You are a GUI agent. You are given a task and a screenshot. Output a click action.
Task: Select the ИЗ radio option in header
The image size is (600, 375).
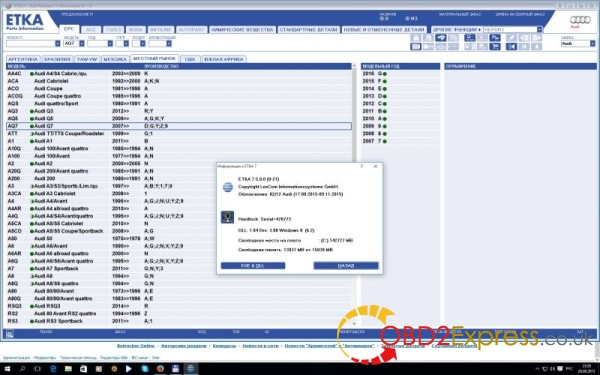pos(408,18)
